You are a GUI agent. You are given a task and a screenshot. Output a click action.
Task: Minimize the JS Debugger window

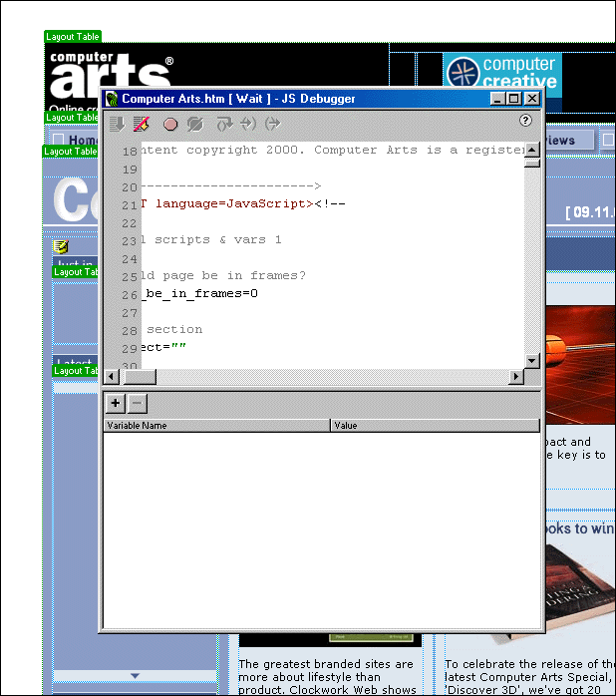(497, 99)
